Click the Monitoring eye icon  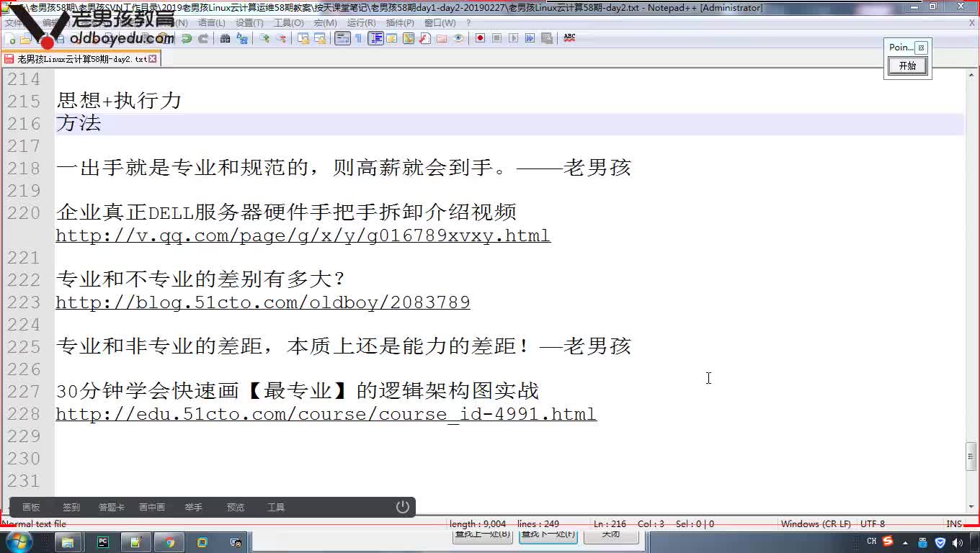[x=458, y=38]
